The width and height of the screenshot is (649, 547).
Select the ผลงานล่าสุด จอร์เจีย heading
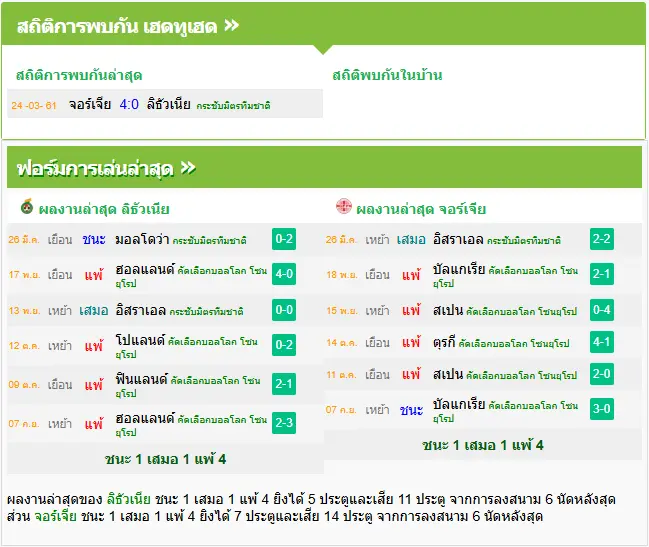coord(421,209)
